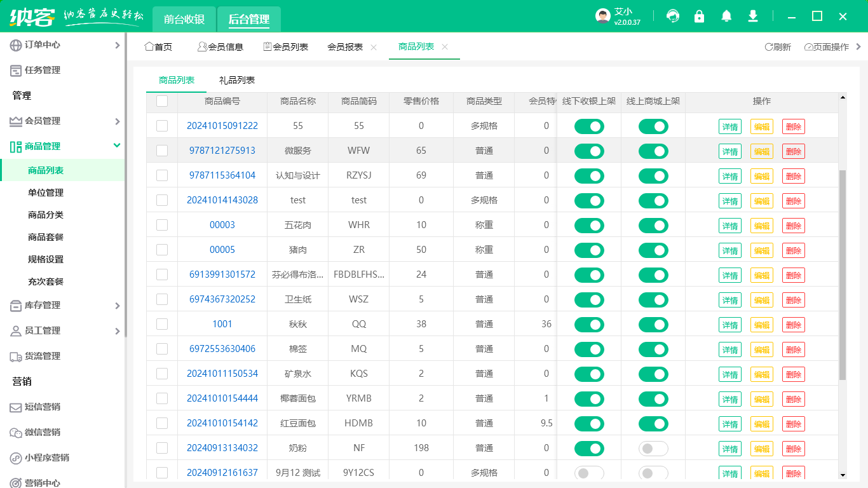Toggle 线下收银上架 for 微服务
This screenshot has width=868, height=488.
[588, 151]
